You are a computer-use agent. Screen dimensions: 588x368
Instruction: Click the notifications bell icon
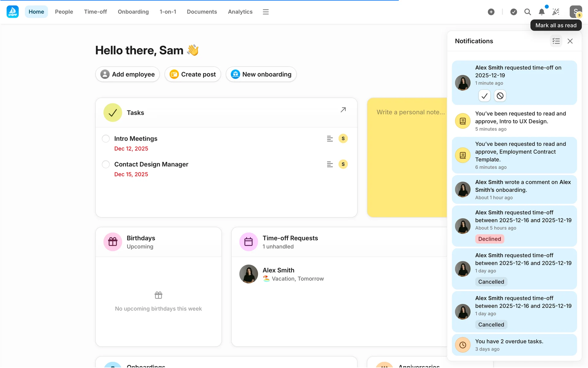click(x=541, y=12)
